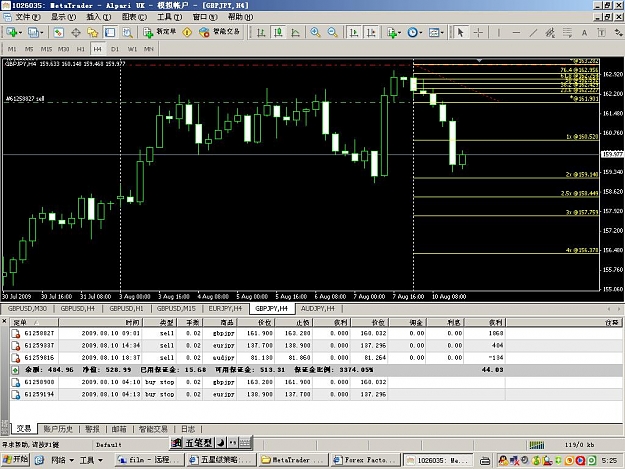Viewport: 625px width, 469px height.
Task: Open the 账户历史 terminal tab
Action: (58, 429)
